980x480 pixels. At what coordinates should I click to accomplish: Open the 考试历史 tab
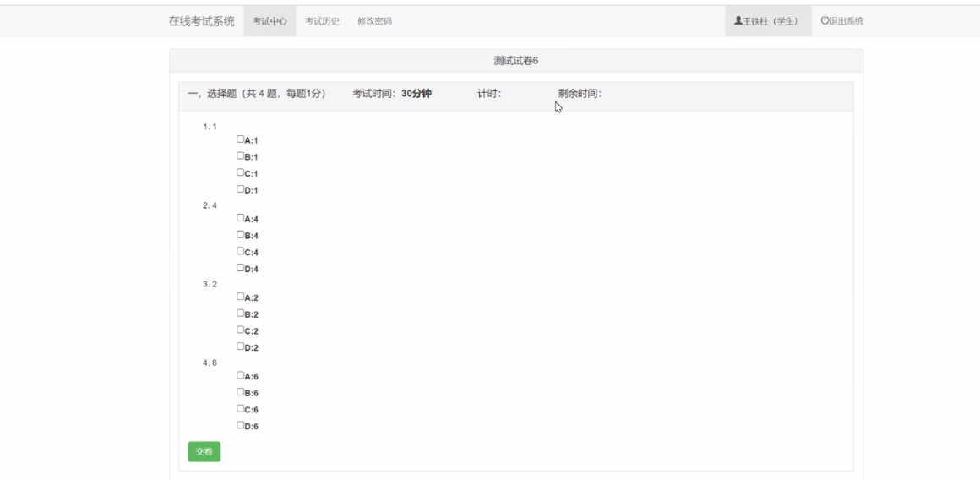tap(323, 20)
